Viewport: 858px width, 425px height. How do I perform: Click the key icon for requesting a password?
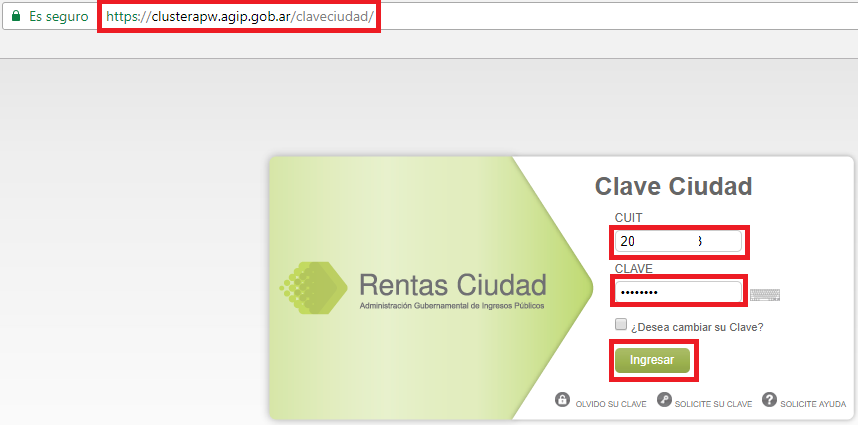pyautogui.click(x=665, y=400)
